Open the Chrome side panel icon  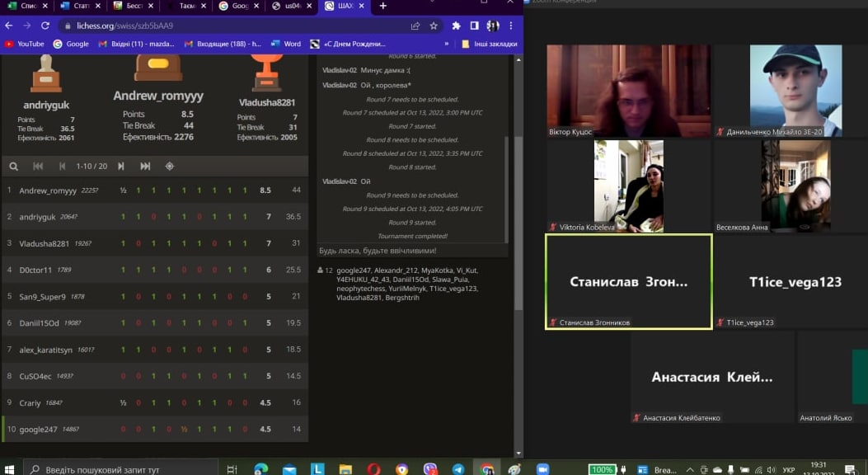(475, 26)
